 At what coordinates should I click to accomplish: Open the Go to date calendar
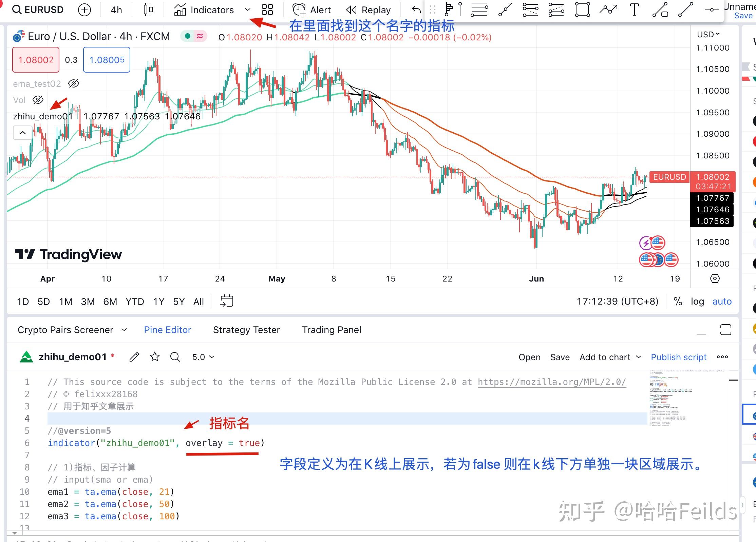point(227,301)
